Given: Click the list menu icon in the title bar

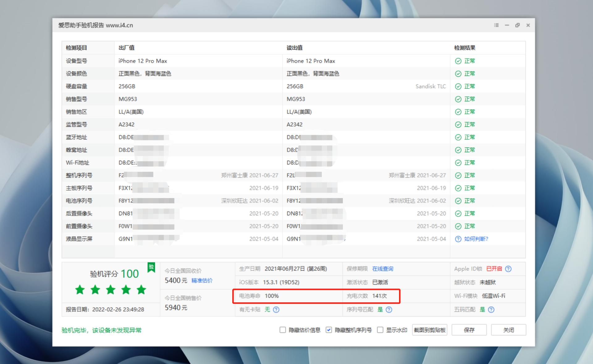Looking at the screenshot, I should tap(496, 25).
